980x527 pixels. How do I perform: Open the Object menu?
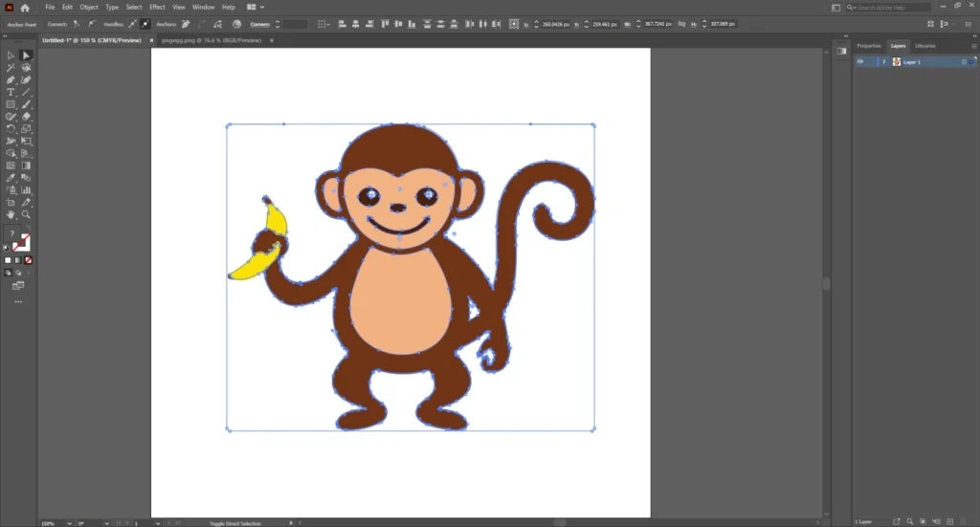[89, 8]
